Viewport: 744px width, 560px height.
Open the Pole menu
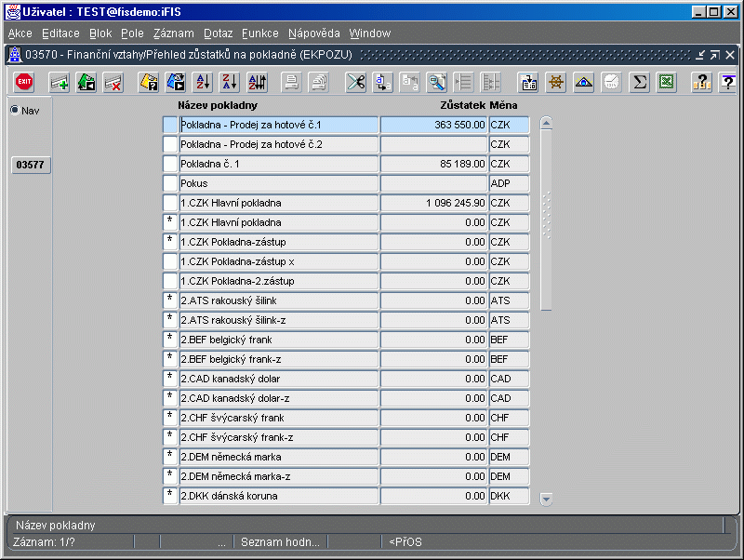[132, 33]
